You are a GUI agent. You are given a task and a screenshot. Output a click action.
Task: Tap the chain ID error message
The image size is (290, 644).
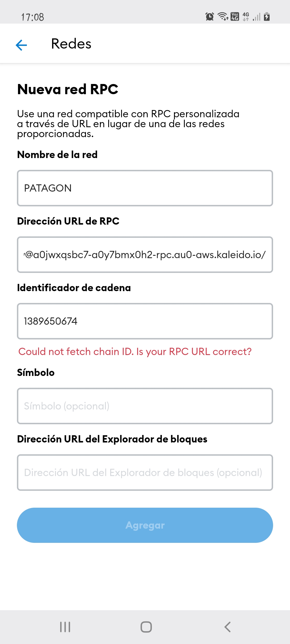click(x=135, y=352)
